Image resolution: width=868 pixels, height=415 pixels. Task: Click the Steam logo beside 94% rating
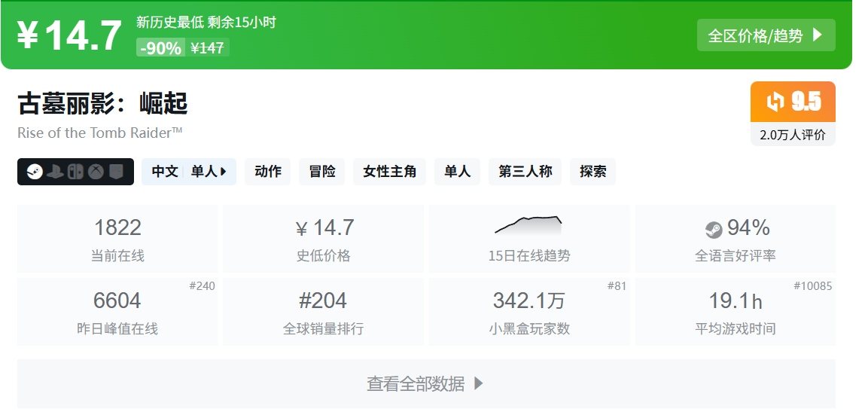click(713, 229)
